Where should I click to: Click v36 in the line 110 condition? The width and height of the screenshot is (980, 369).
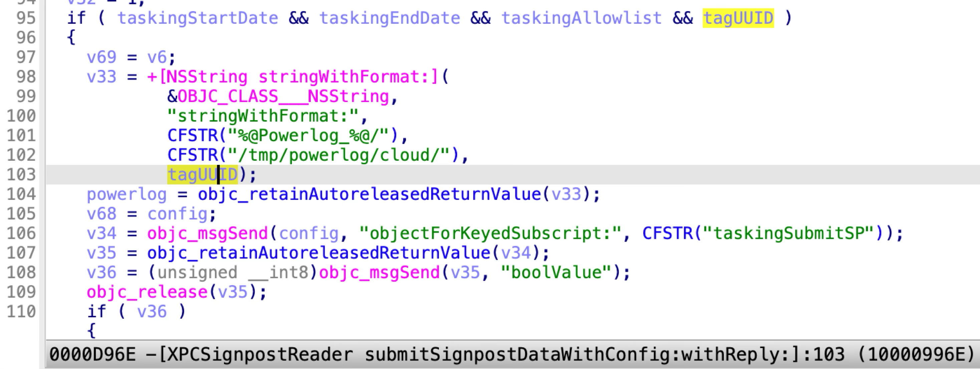pyautogui.click(x=152, y=312)
